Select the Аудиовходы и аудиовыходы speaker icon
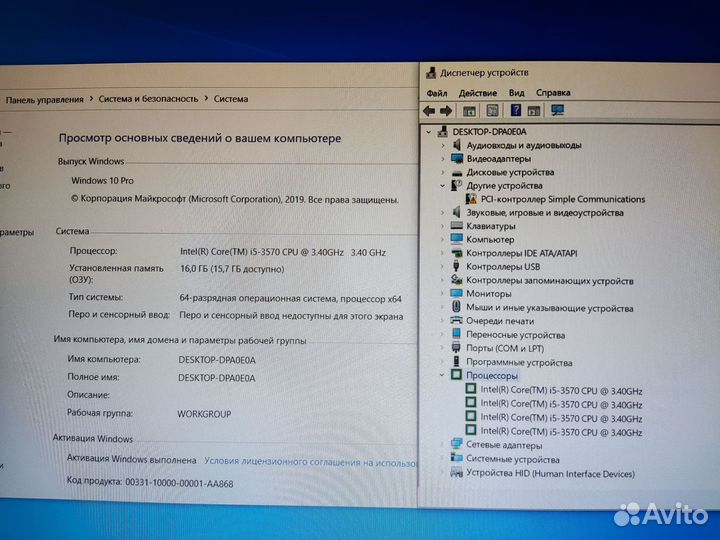720x540 pixels. tap(456, 145)
